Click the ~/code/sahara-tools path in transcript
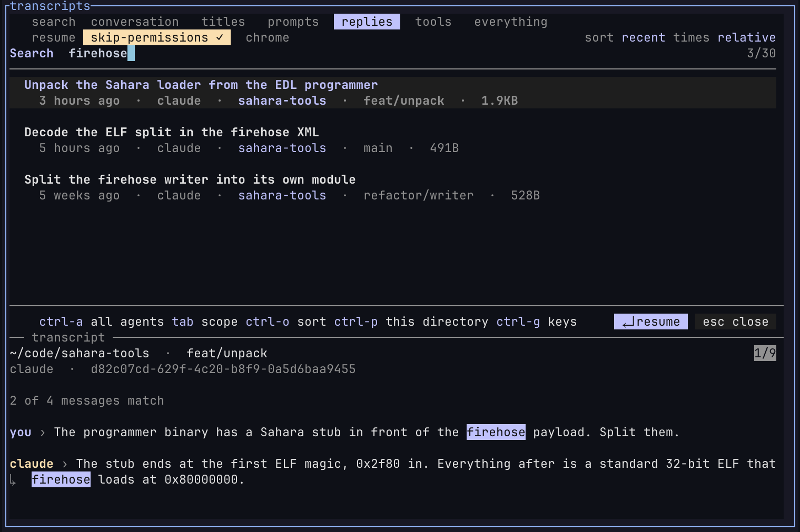 [x=80, y=353]
